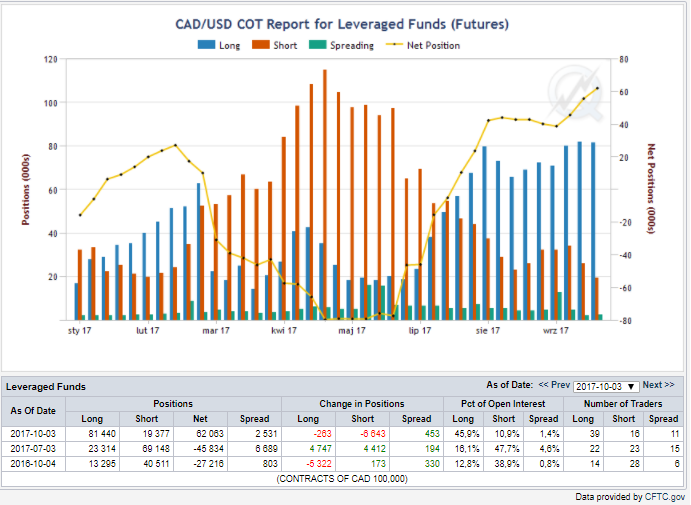Viewport: 691px width, 505px height.
Task: Click the Pct of Open Interest header
Action: [x=503, y=404]
